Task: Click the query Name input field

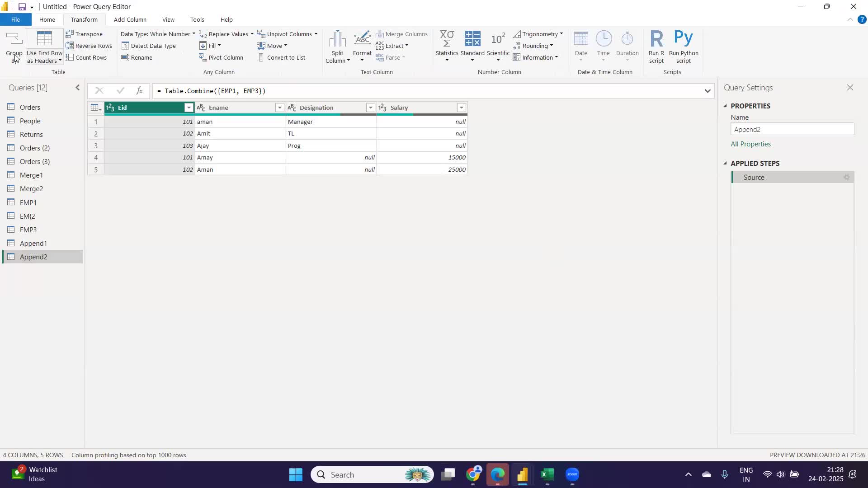Action: (792, 129)
